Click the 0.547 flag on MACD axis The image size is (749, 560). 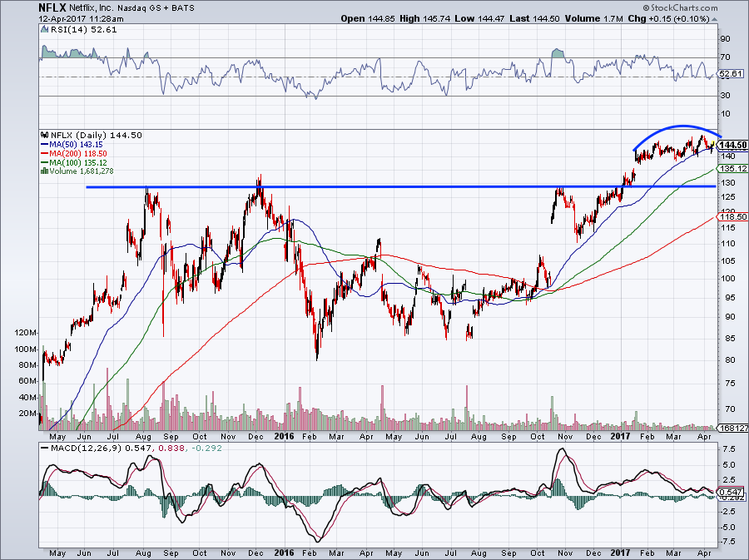(732, 492)
